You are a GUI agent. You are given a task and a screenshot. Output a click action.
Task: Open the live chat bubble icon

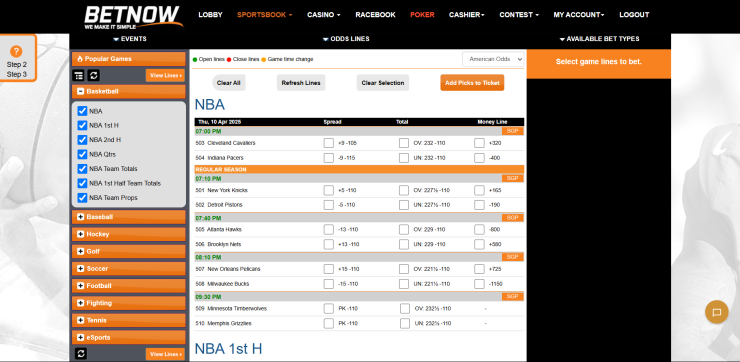coord(716,312)
